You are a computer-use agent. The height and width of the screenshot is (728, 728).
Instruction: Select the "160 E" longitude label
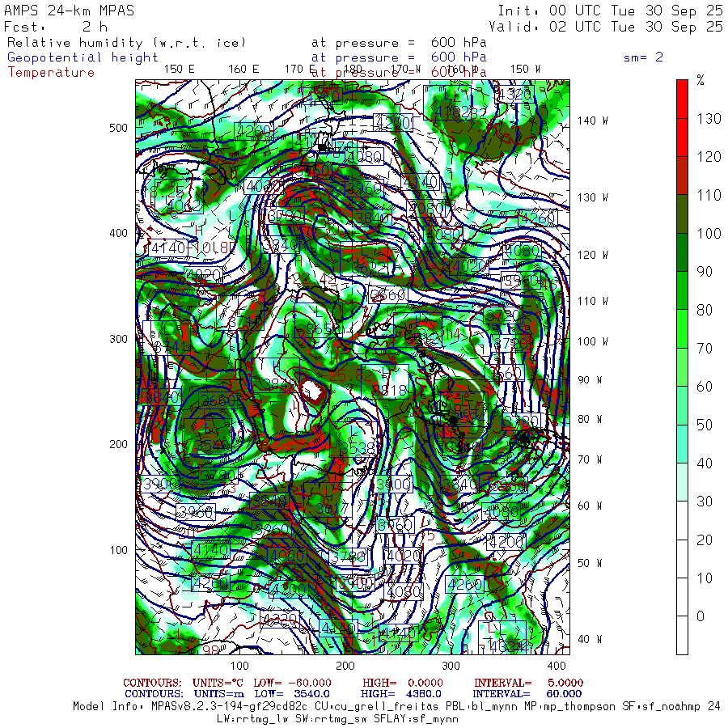tap(243, 70)
